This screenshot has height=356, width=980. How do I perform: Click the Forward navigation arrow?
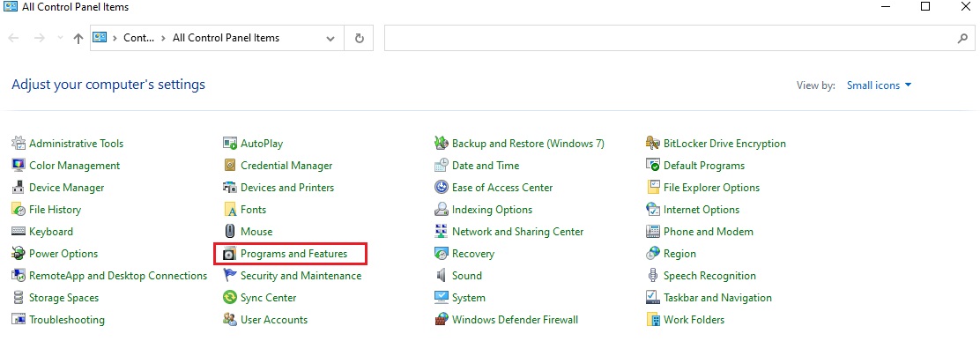click(x=40, y=38)
